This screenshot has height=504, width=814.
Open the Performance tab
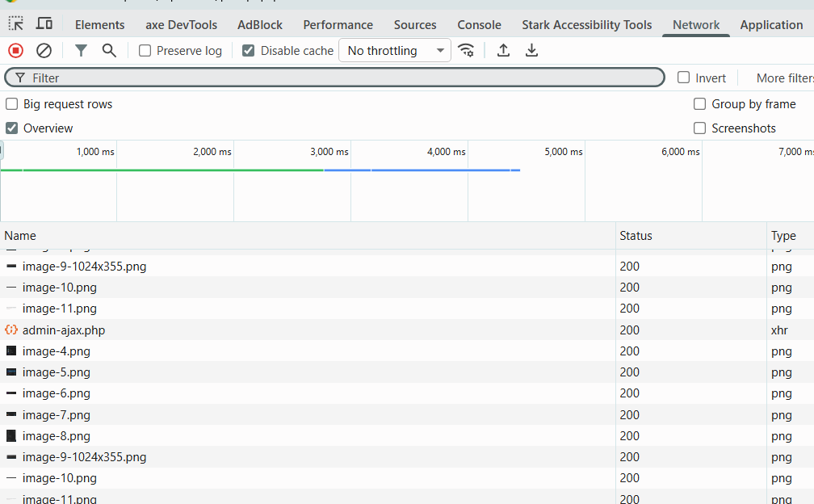coord(338,25)
